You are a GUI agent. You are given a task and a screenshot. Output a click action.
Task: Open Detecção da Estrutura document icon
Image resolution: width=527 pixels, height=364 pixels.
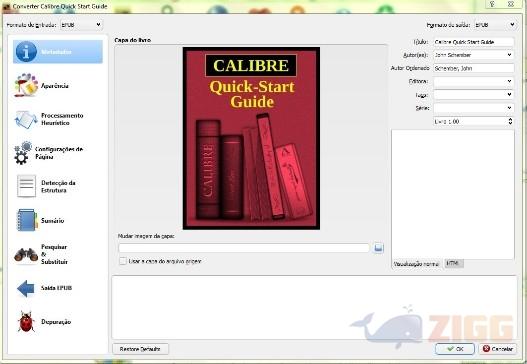point(26,186)
